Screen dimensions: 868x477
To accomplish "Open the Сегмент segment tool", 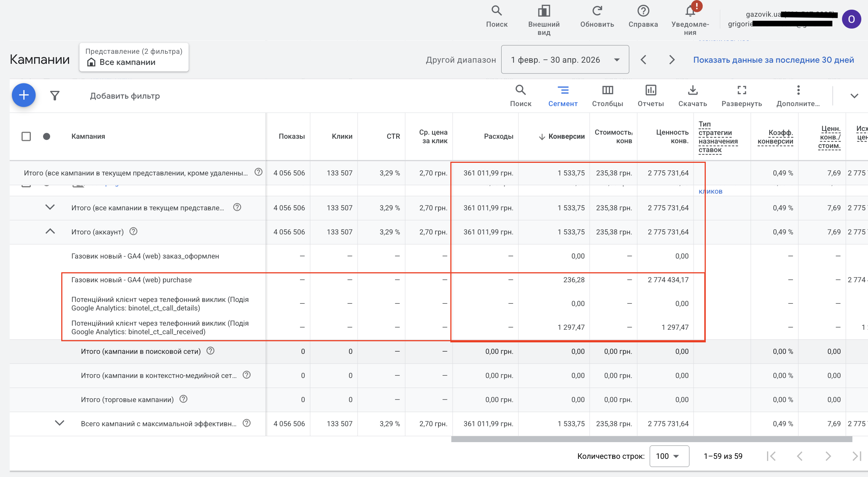I will [563, 96].
